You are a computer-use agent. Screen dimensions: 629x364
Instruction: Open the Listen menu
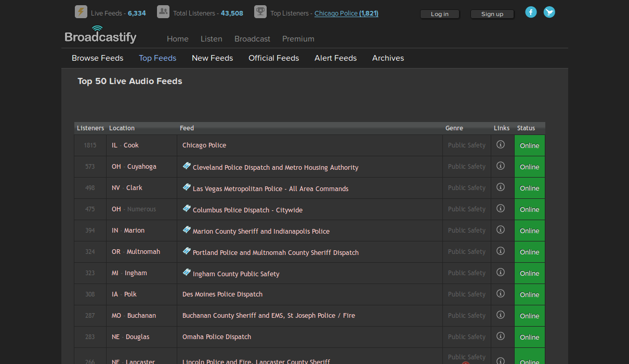pyautogui.click(x=212, y=39)
